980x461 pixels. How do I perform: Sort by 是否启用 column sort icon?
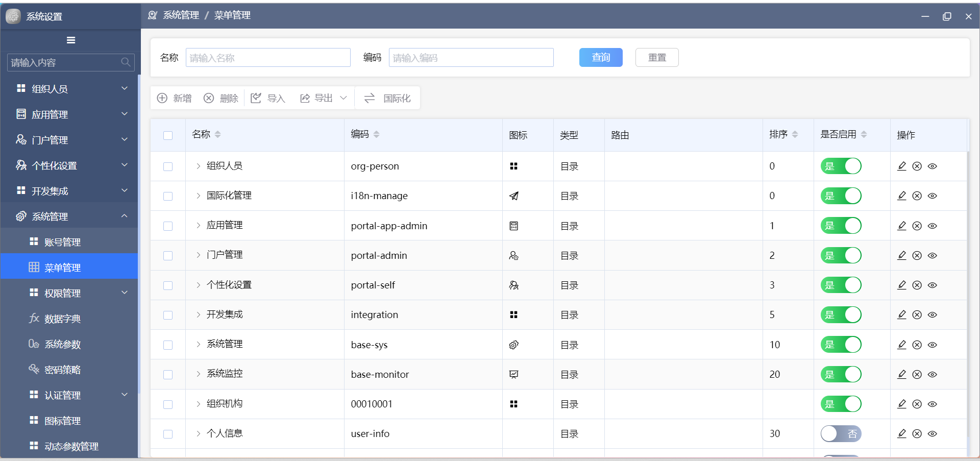(x=864, y=134)
